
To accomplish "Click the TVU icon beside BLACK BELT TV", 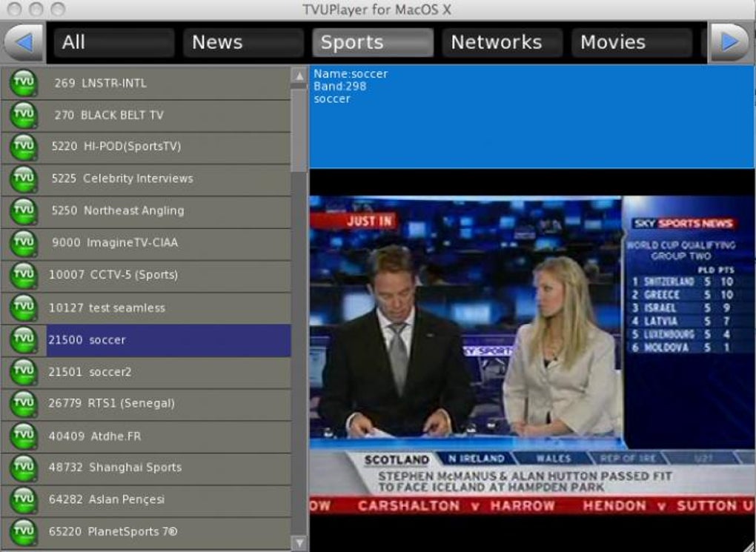I will (x=24, y=116).
